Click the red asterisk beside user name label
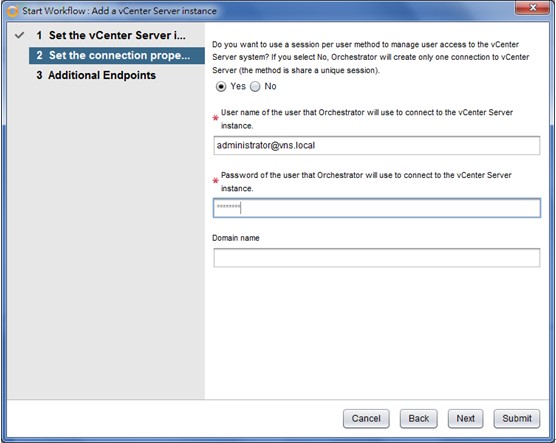 pos(215,118)
